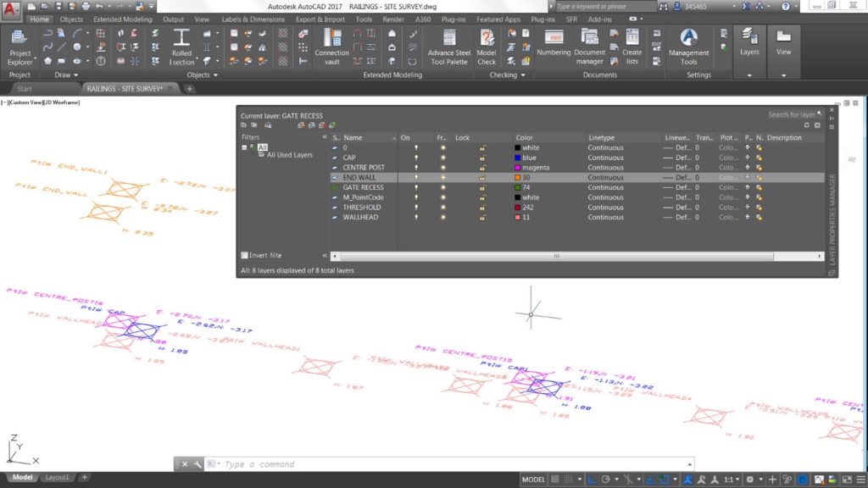Expand the Layers ribbon panel dropdown

(x=749, y=75)
